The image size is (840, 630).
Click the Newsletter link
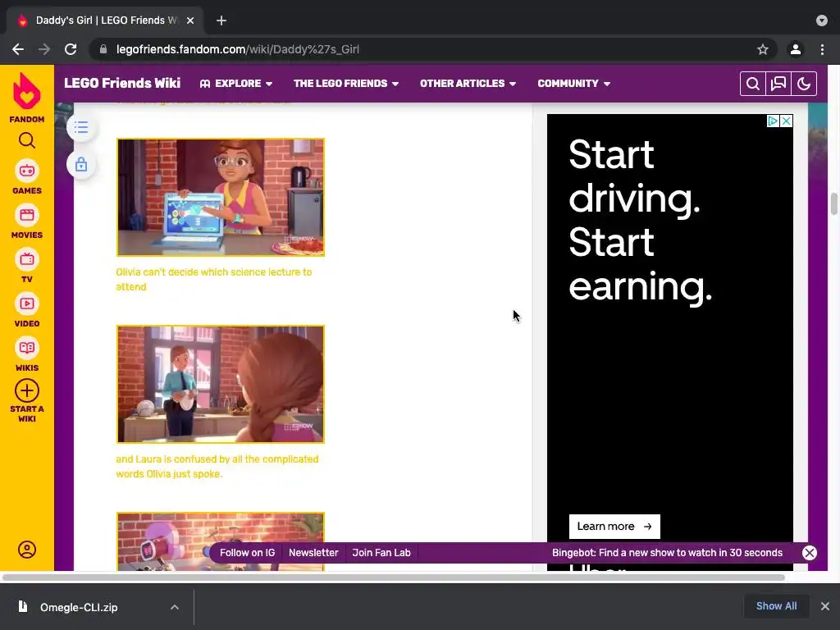(313, 553)
